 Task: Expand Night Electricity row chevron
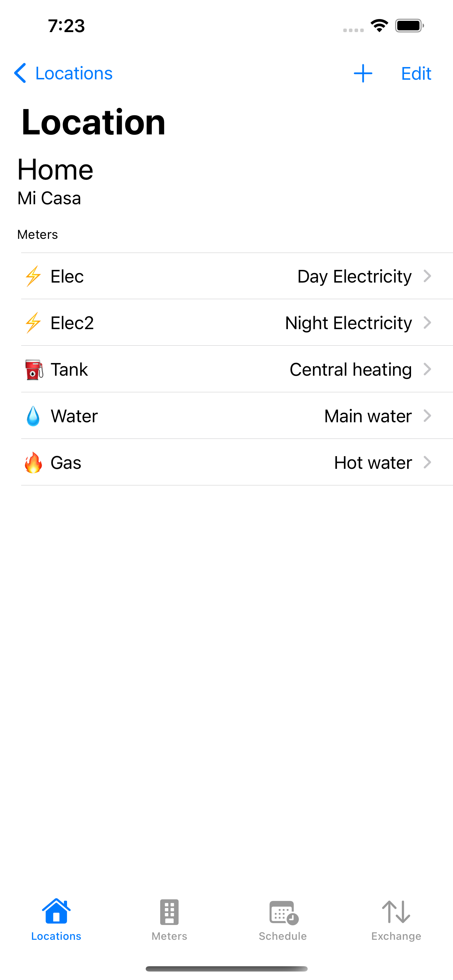(427, 322)
